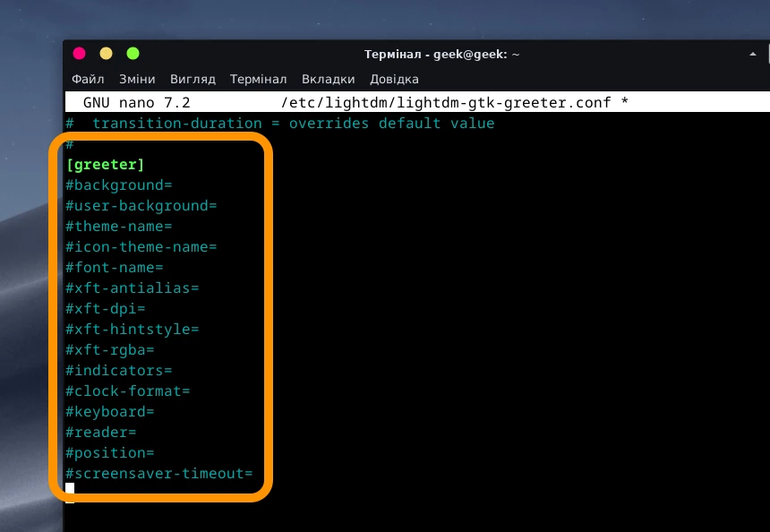Open the Вигляд menu
The height and width of the screenshot is (532, 770).
point(192,79)
